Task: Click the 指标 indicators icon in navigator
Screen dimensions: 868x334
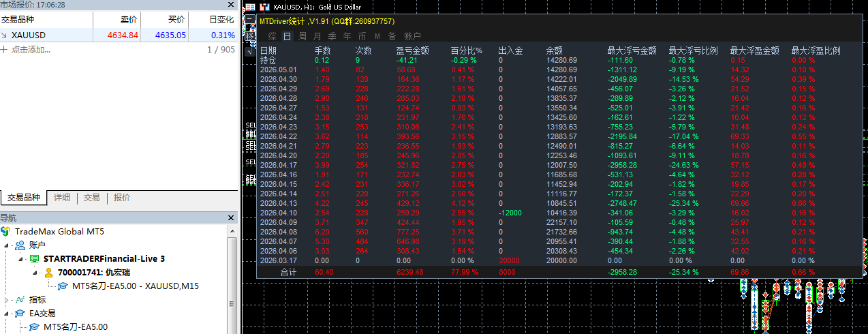Action: click(x=20, y=299)
